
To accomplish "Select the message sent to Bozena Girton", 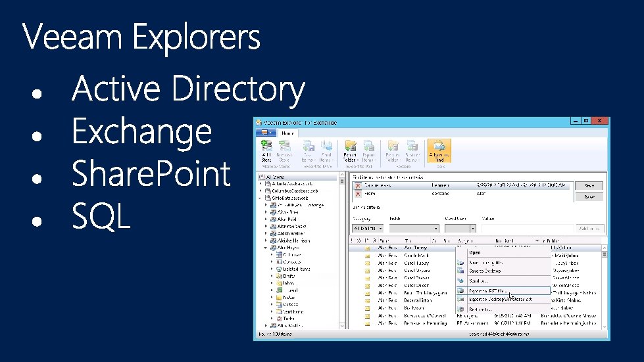I will click(x=418, y=300).
